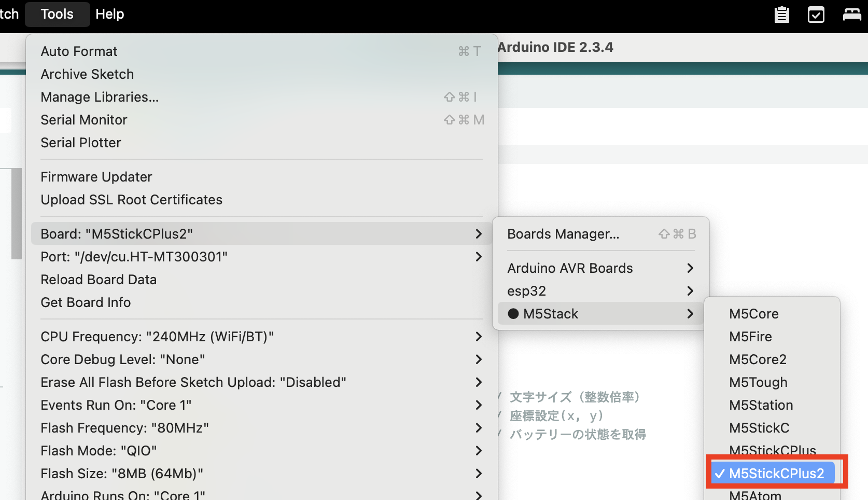The image size is (868, 500).
Task: Open the Tools menu
Action: [57, 14]
